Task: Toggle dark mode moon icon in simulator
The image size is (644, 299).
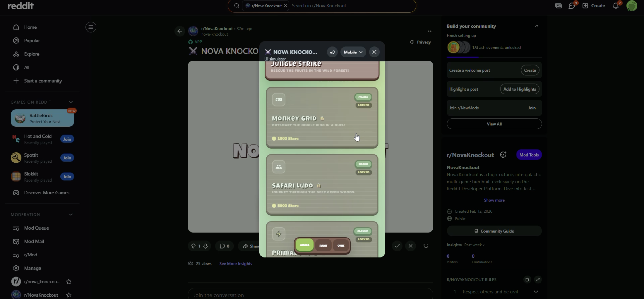Action: (332, 52)
